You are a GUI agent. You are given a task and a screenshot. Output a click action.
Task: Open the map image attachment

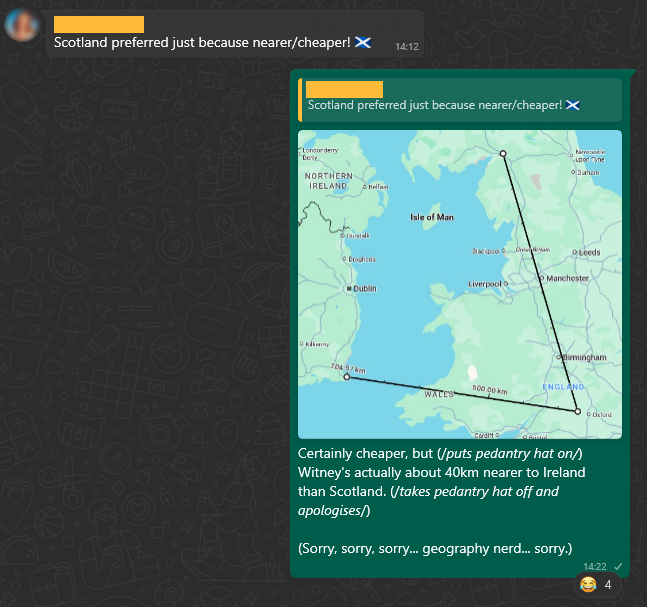coord(460,284)
